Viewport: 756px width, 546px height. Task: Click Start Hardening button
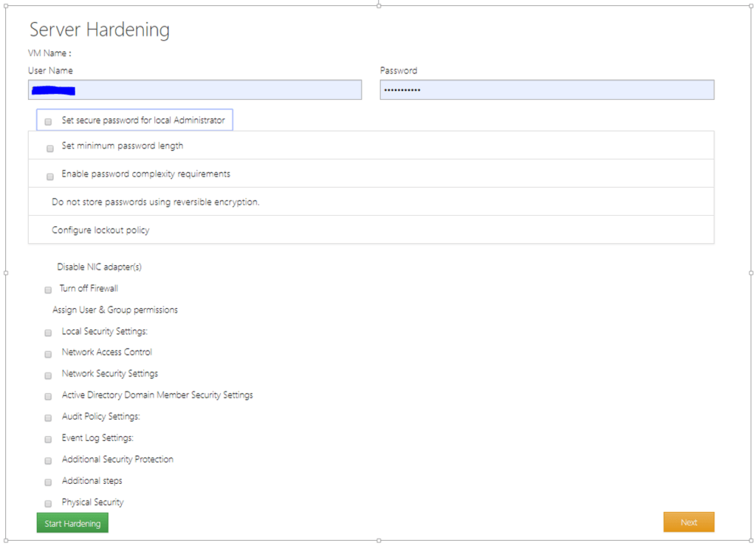[x=72, y=522]
